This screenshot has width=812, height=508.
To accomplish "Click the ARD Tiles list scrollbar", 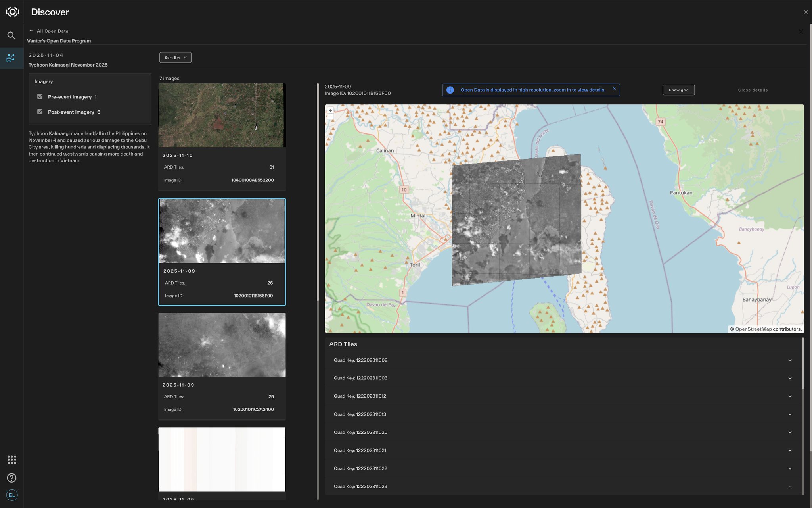I will (803, 363).
